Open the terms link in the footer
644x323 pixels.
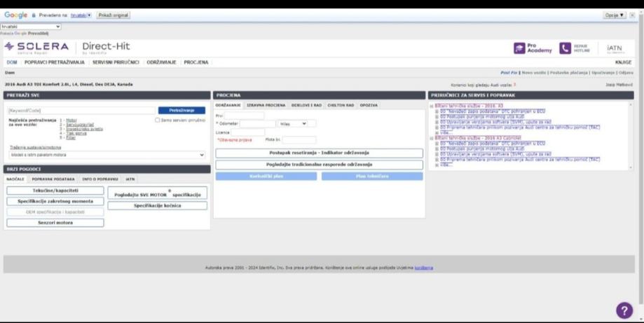424,268
